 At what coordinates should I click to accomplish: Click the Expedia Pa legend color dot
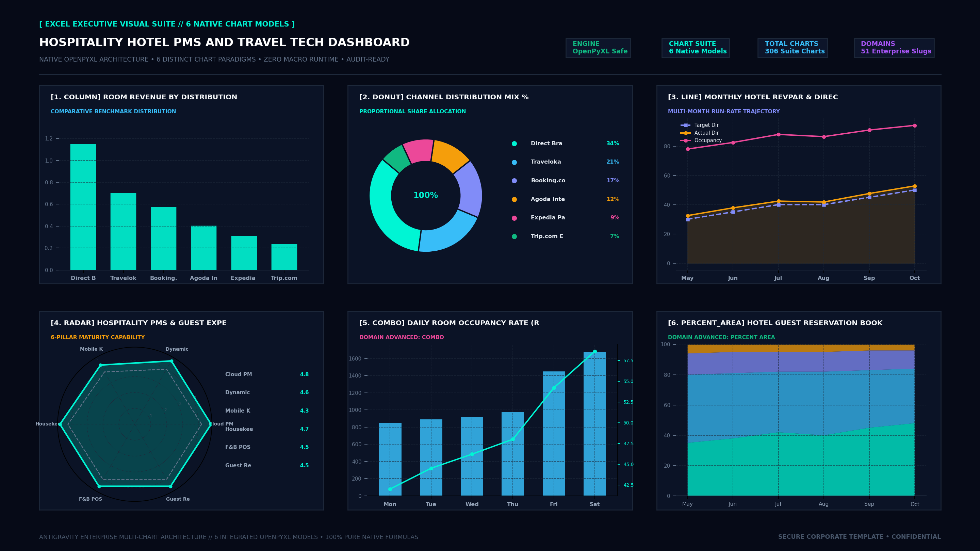point(514,218)
